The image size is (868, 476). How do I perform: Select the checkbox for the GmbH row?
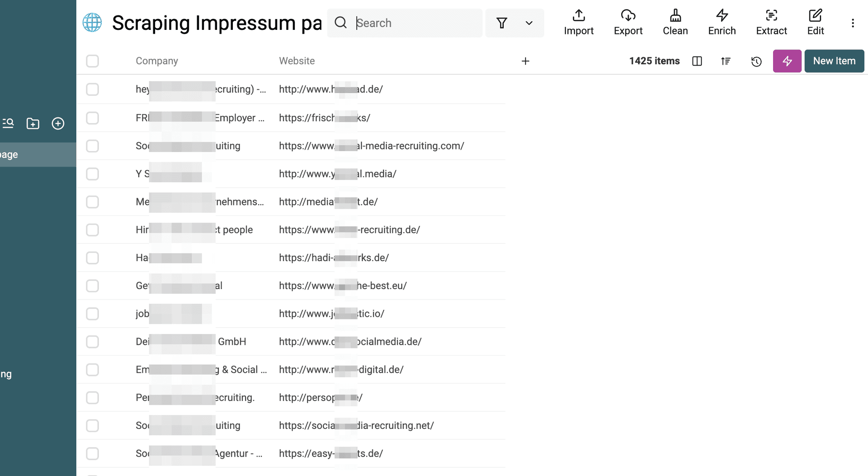pyautogui.click(x=92, y=342)
